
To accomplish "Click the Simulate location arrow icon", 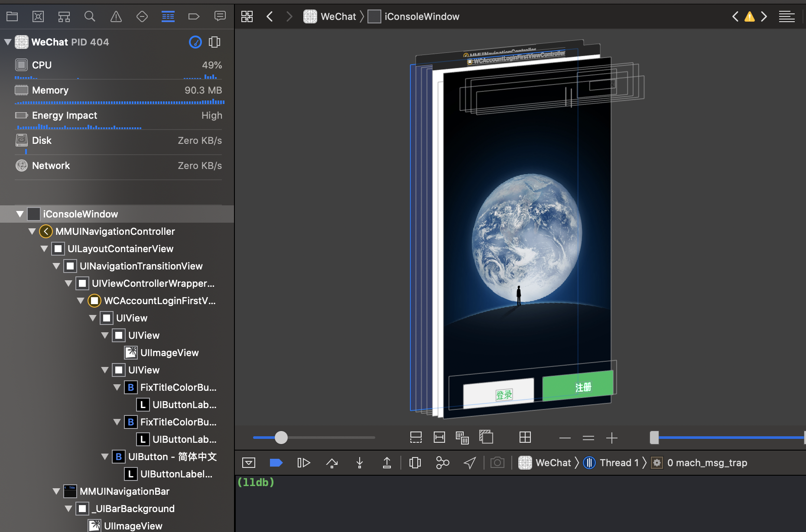I will 470,463.
